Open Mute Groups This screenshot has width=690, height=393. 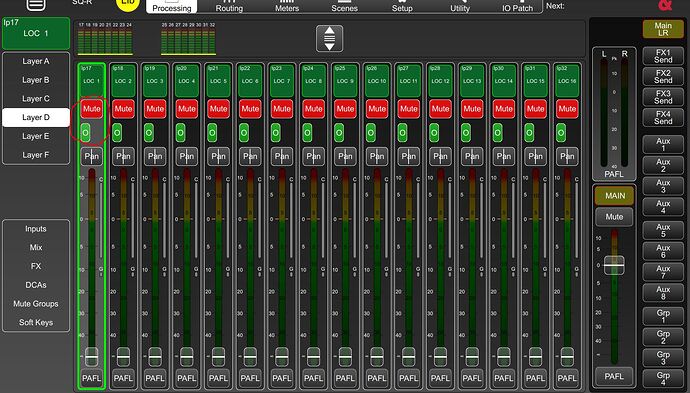point(36,304)
